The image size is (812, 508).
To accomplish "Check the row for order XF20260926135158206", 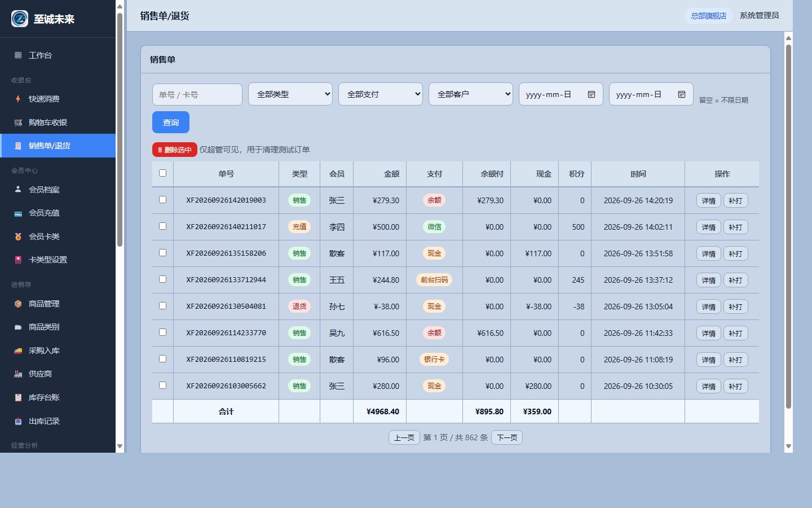I will click(x=163, y=253).
